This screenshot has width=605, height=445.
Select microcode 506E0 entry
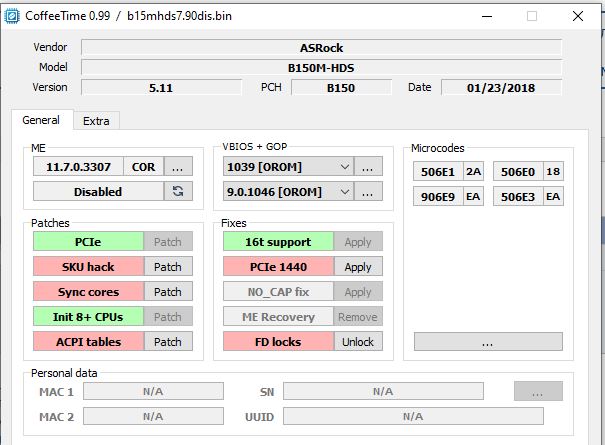click(x=518, y=171)
